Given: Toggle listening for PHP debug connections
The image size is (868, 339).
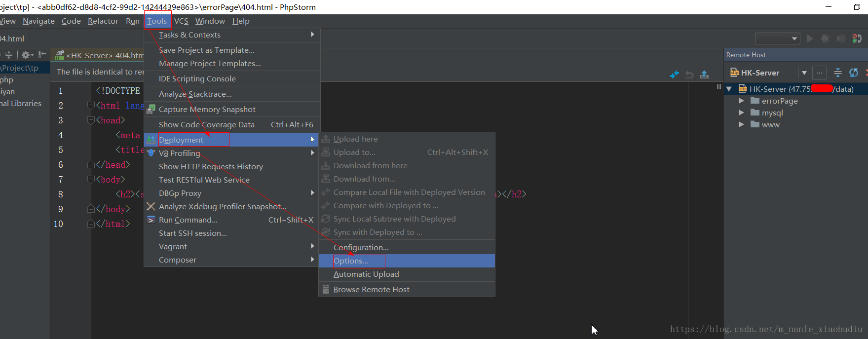Looking at the screenshot, I should [x=857, y=38].
